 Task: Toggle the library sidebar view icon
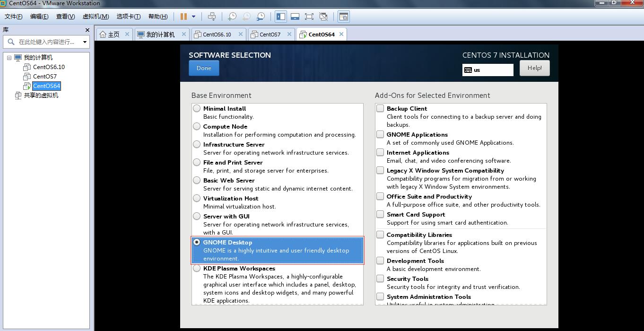tap(281, 17)
